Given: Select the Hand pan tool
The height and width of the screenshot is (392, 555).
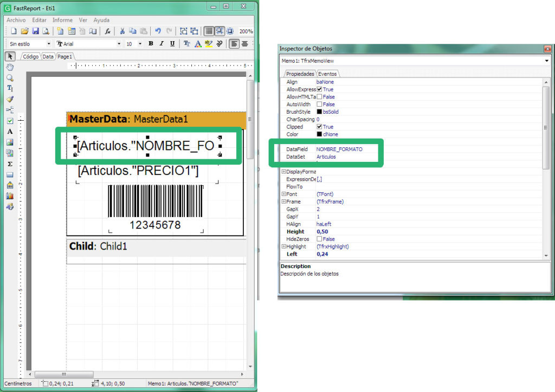Looking at the screenshot, I should [x=10, y=67].
